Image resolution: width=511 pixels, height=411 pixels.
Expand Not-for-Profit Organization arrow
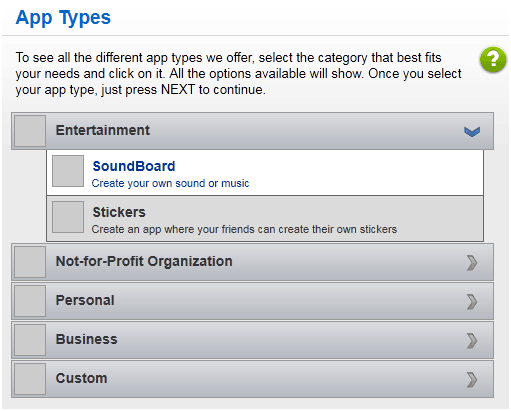(472, 263)
